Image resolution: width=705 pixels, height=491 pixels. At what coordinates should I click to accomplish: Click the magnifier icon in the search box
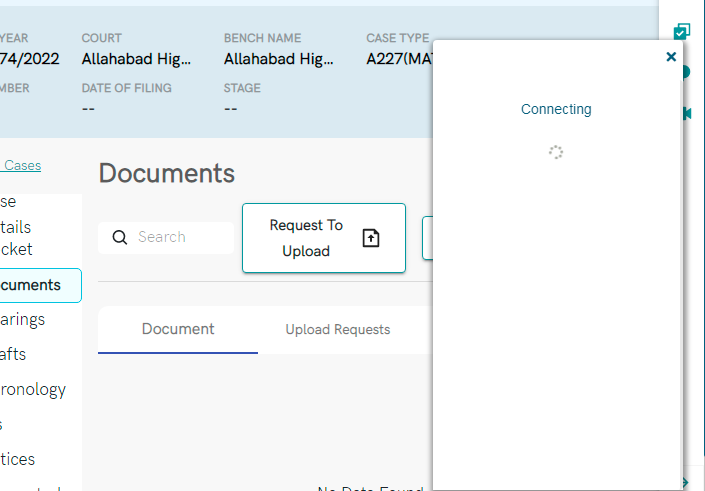120,237
